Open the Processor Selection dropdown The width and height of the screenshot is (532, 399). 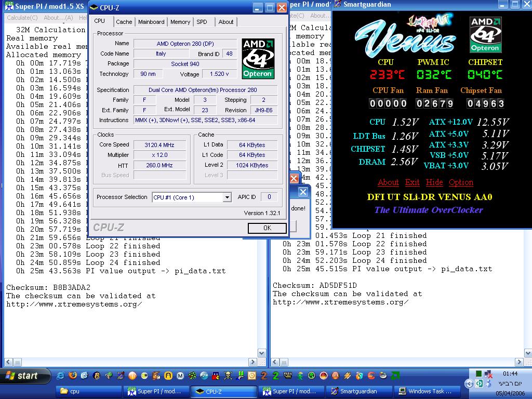click(x=227, y=197)
